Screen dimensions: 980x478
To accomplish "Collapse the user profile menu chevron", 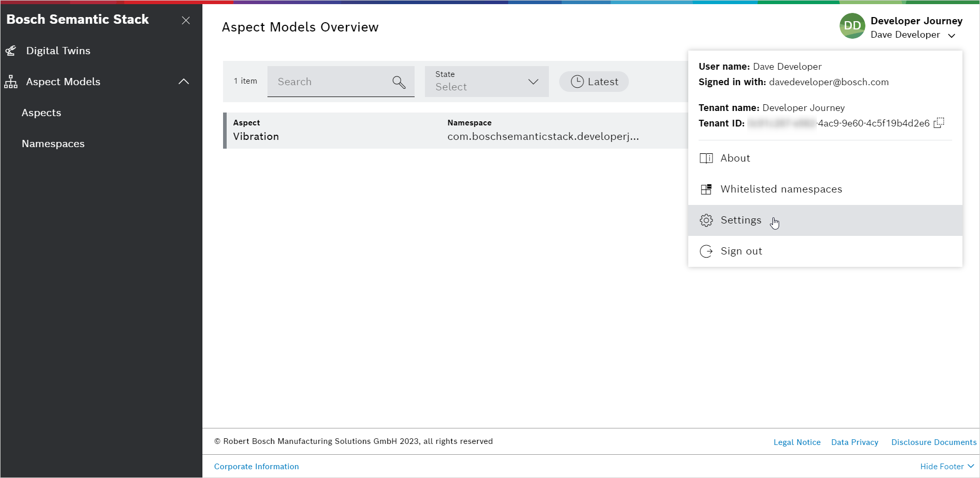I will (x=952, y=36).
